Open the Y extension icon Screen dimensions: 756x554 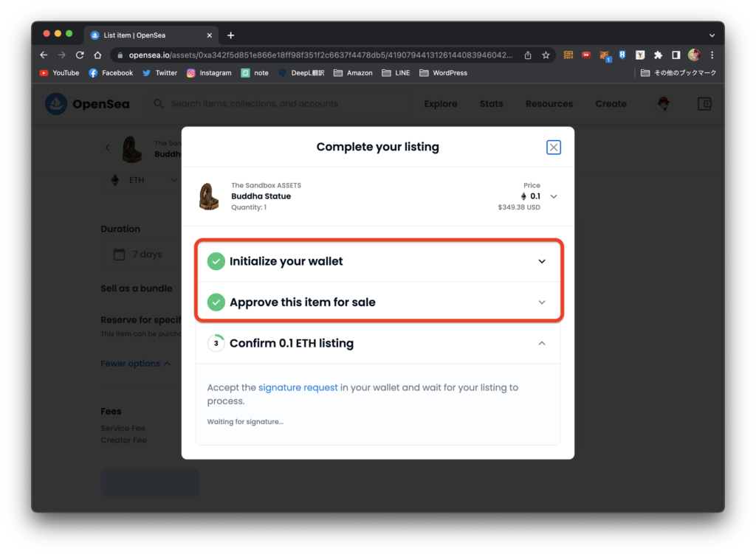coord(640,55)
